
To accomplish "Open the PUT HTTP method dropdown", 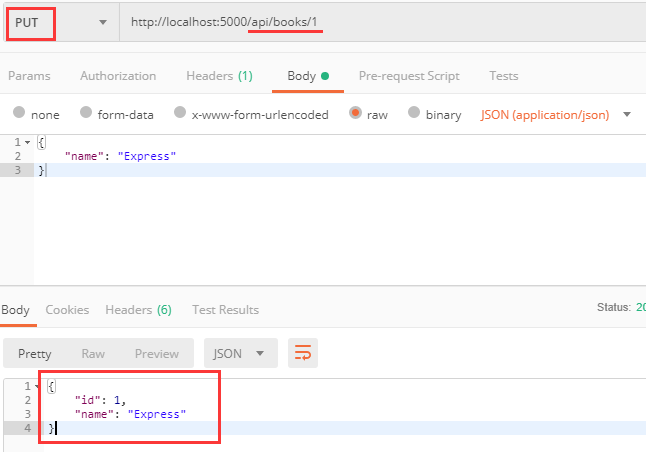I will pyautogui.click(x=61, y=23).
